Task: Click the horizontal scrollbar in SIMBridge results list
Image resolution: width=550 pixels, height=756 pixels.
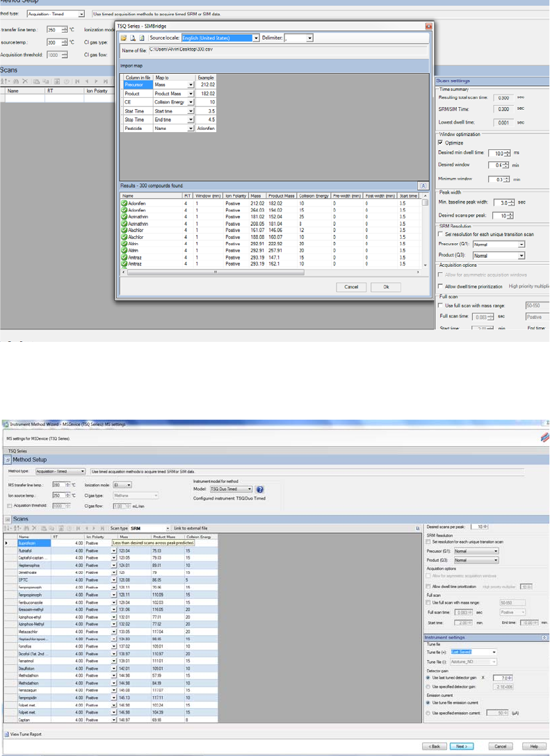Action: click(x=215, y=272)
